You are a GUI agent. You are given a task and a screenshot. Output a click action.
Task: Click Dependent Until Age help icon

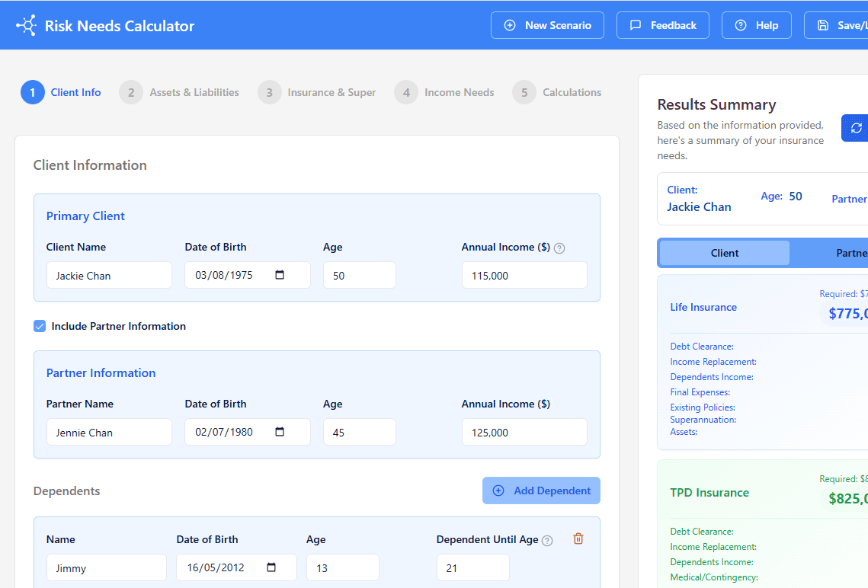tap(547, 540)
